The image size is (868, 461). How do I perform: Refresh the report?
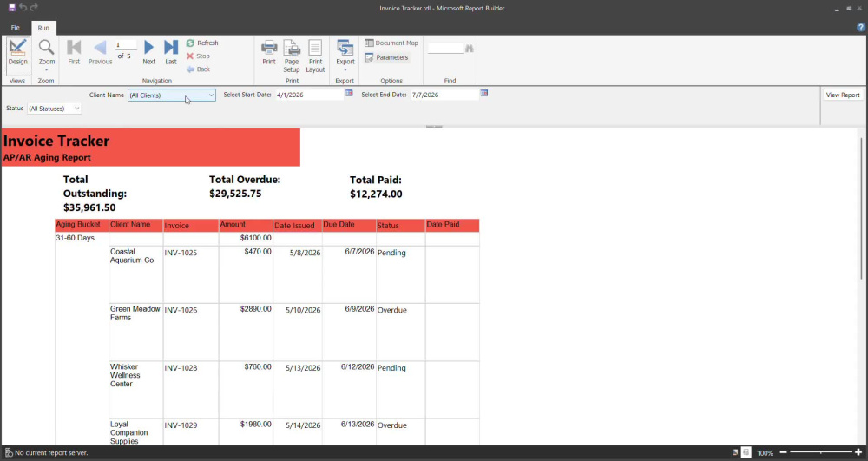202,43
